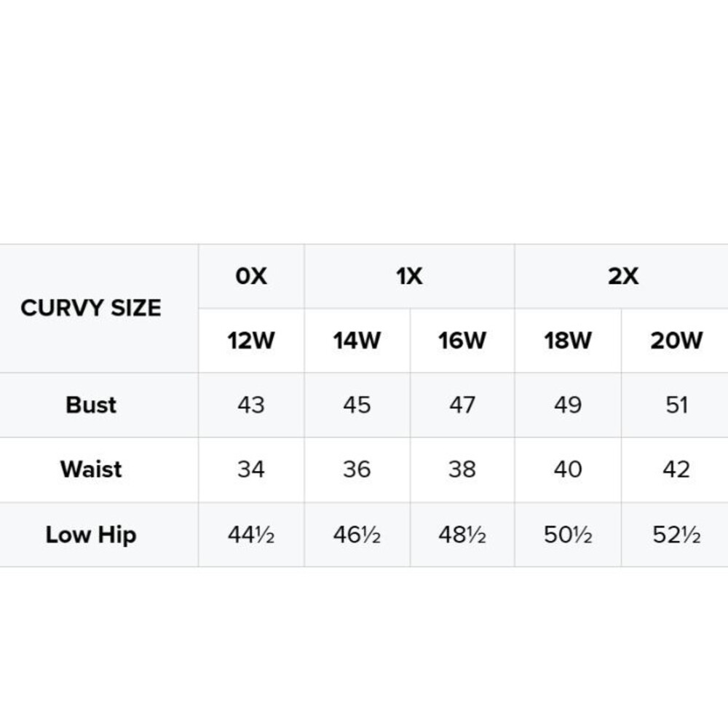Select the Low Hip row label
Image resolution: width=728 pixels, height=728 pixels.
pyautogui.click(x=91, y=534)
